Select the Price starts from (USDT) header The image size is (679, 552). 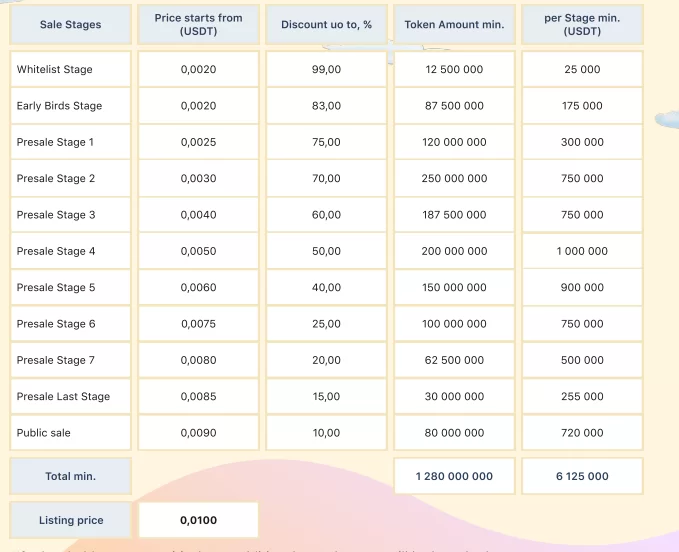click(x=198, y=24)
